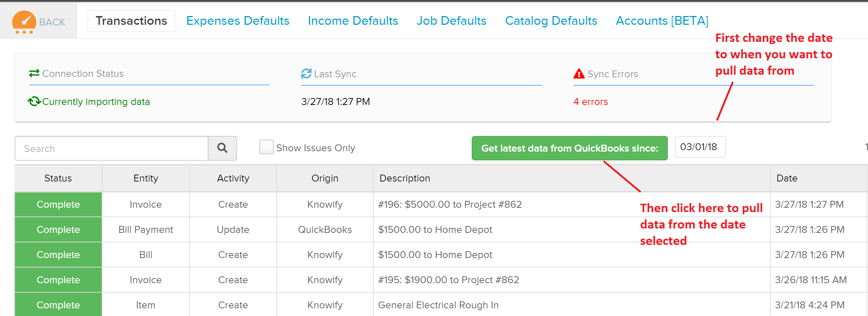Click date 3/27/18 1:27 PM in table

(809, 204)
